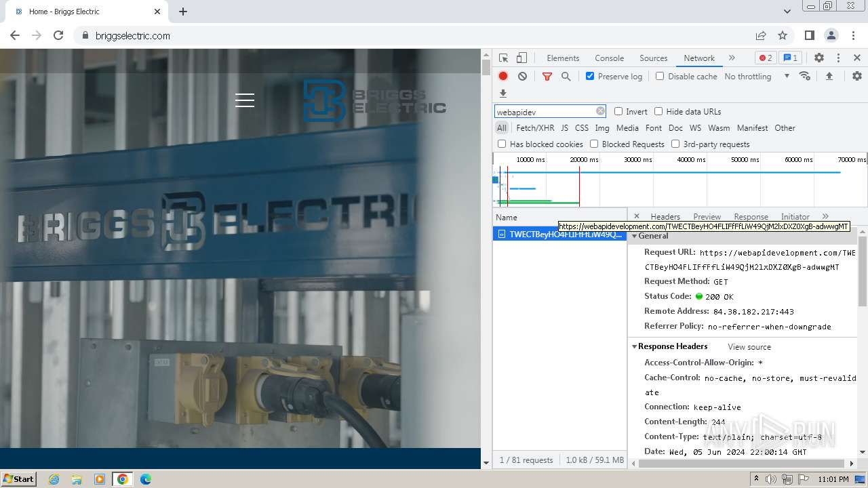Viewport: 868px width, 488px height.
Task: Open the Windows Start menu
Action: pyautogui.click(x=19, y=479)
